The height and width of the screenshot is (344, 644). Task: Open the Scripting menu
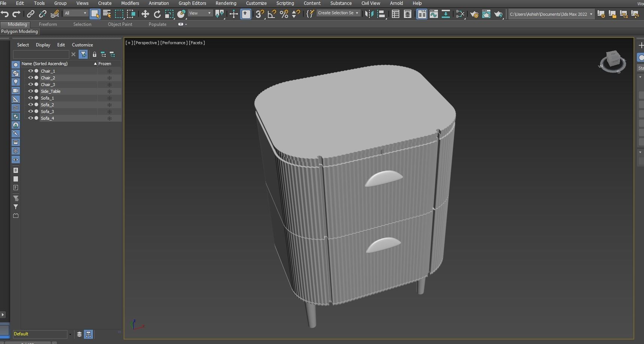[x=285, y=3]
